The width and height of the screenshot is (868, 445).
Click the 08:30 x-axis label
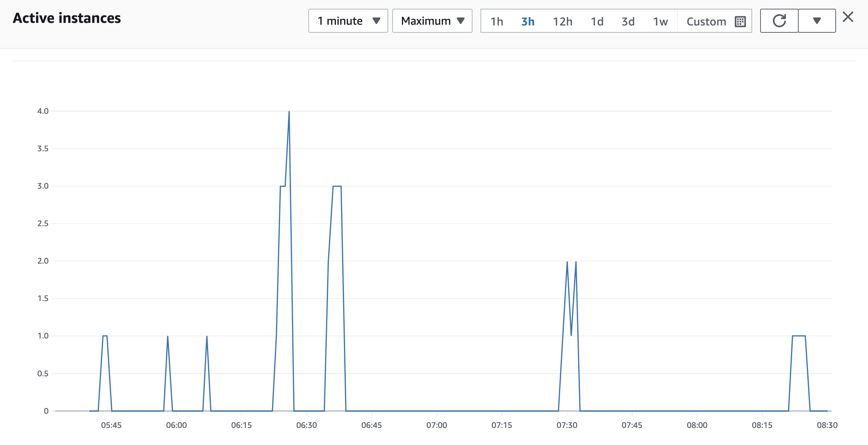tap(827, 425)
